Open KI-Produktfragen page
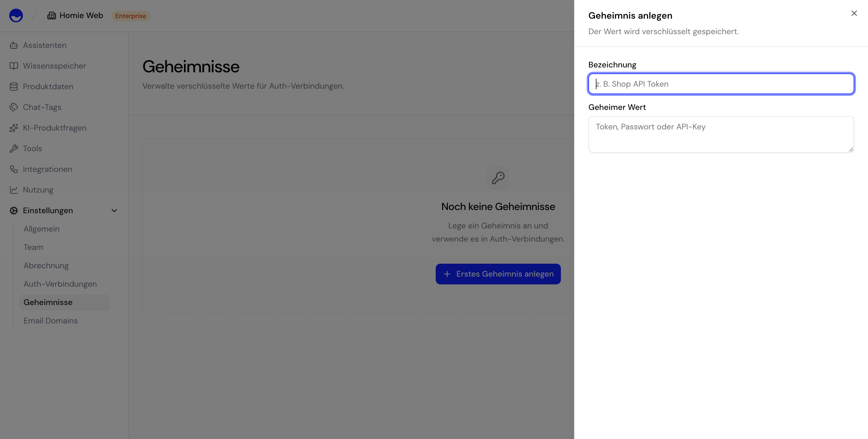The width and height of the screenshot is (868, 439). [x=55, y=128]
